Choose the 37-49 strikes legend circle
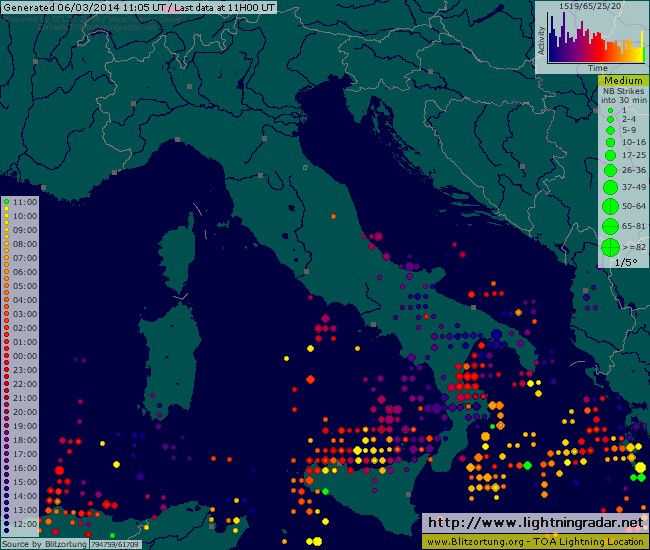The width and height of the screenshot is (650, 550). pos(610,187)
